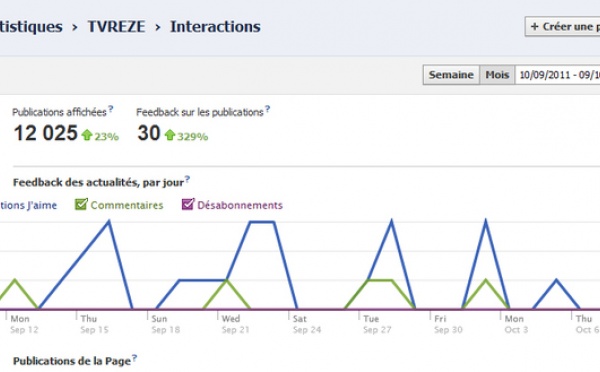600x372 pixels.
Task: Uncheck the Désabonnements checkbox
Action: pyautogui.click(x=188, y=204)
